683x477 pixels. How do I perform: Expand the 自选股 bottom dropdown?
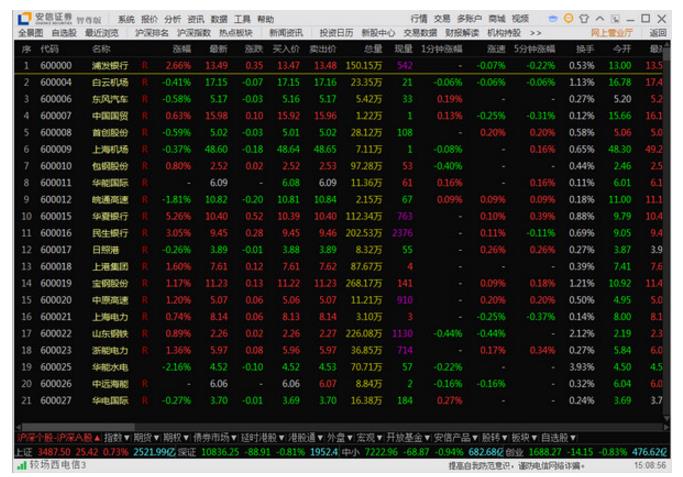tap(557, 437)
